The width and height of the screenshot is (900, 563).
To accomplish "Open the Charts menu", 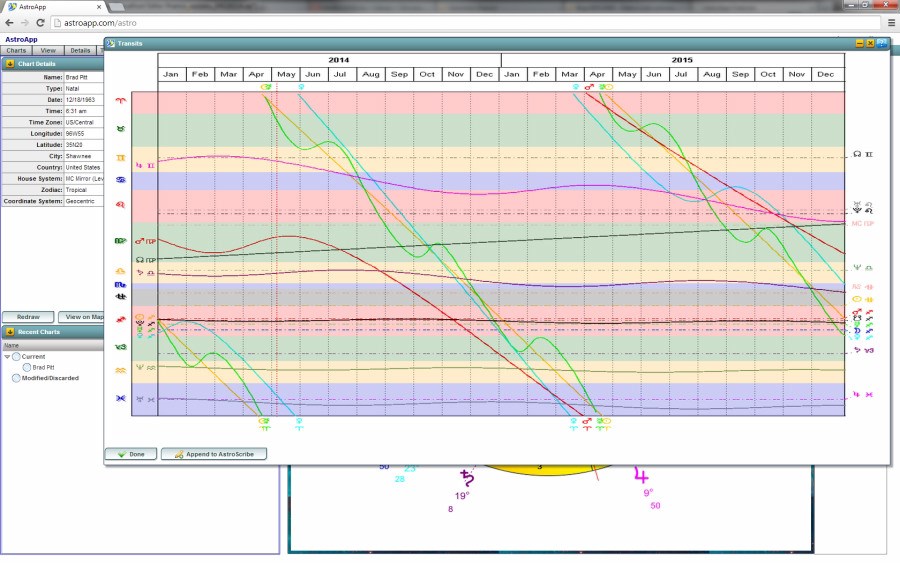I will 16,50.
